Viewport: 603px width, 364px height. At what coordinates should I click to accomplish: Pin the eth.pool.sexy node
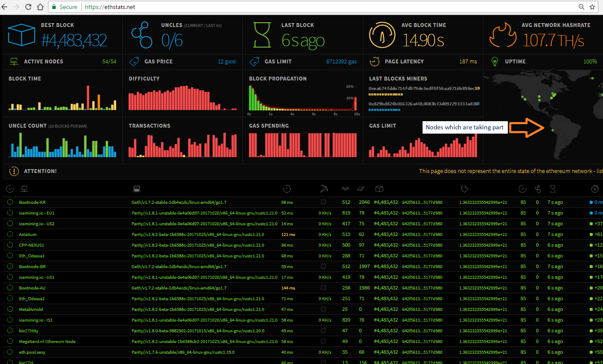click(10, 352)
